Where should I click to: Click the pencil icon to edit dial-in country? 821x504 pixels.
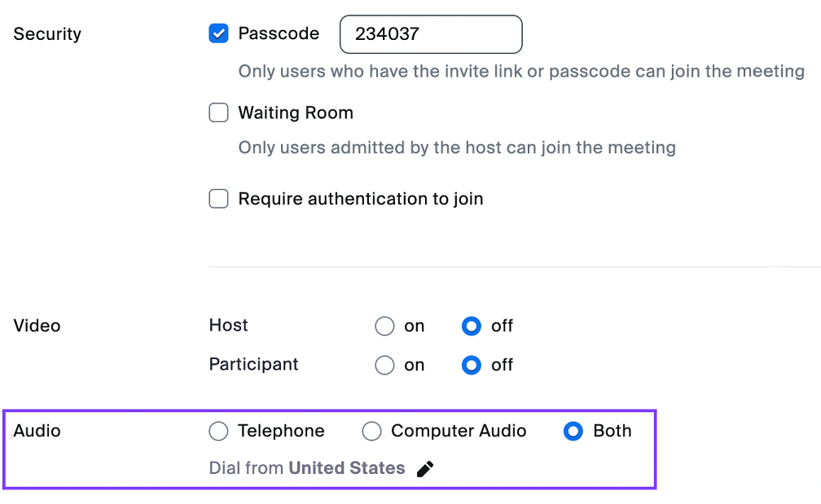click(x=424, y=468)
